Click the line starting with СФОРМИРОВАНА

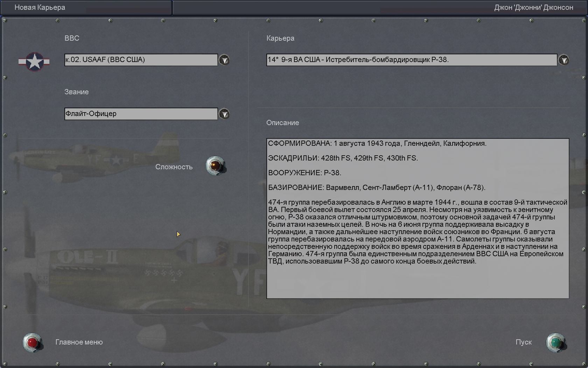coord(377,143)
